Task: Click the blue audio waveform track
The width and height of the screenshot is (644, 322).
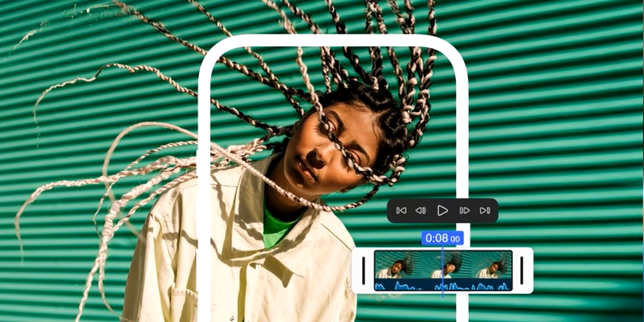Action: pyautogui.click(x=444, y=284)
